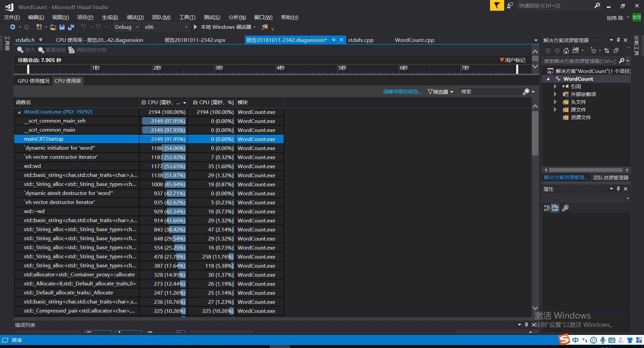Click the 创建详细的报告 link
Viewport: 644px width, 348px height.
point(402,92)
